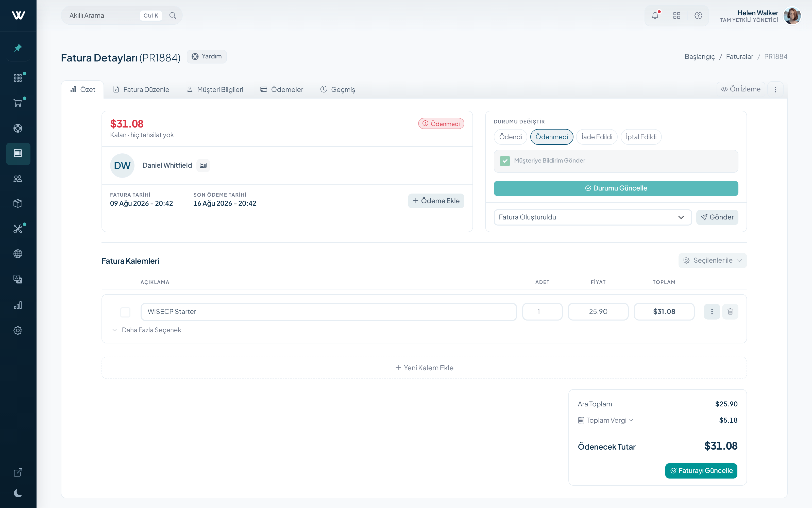The height and width of the screenshot is (508, 812).
Task: Toggle dark mode moon icon
Action: pos(18,493)
